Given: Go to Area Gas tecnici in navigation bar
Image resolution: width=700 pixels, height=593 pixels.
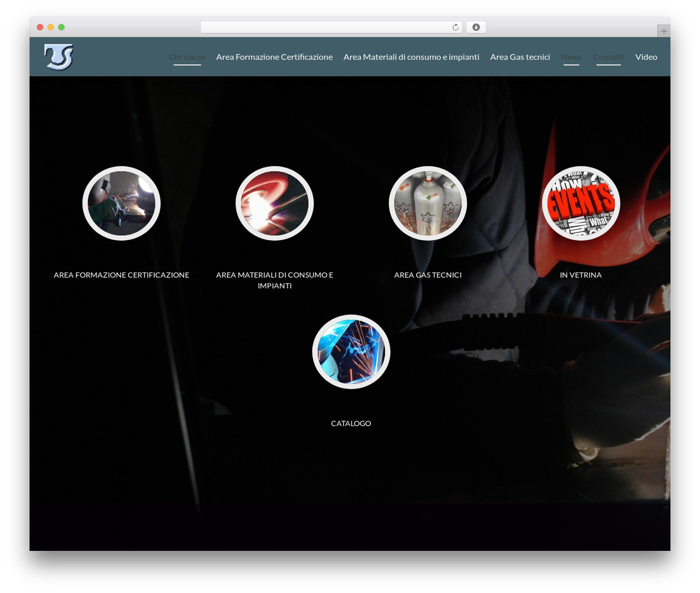Looking at the screenshot, I should tap(520, 57).
